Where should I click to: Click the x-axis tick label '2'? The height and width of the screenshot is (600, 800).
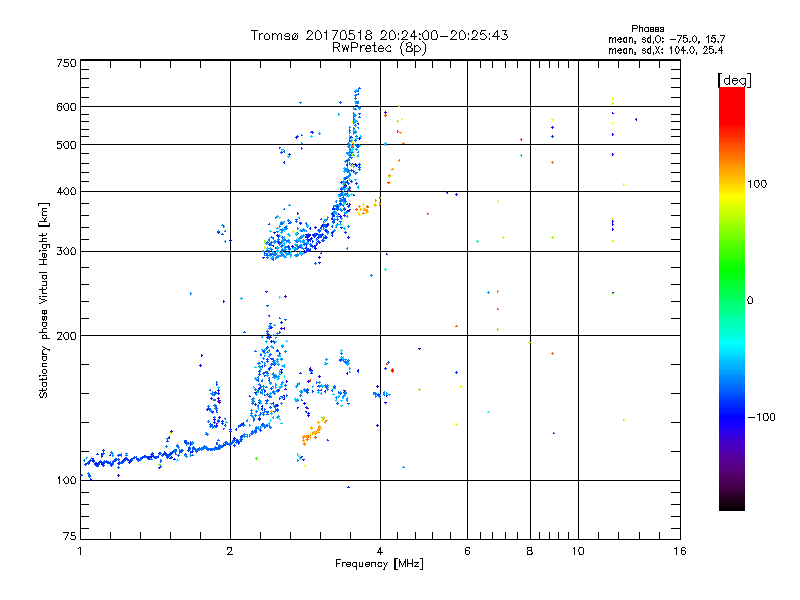[230, 551]
